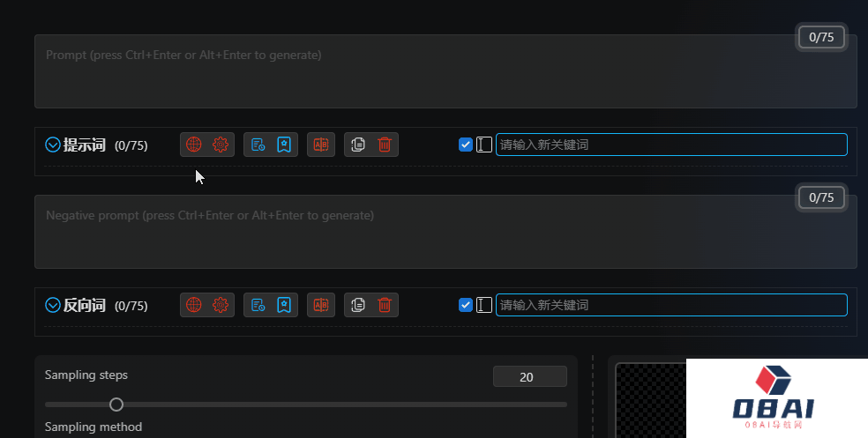Image resolution: width=868 pixels, height=438 pixels.
Task: Click the Negative prompt text area
Action: point(445,232)
